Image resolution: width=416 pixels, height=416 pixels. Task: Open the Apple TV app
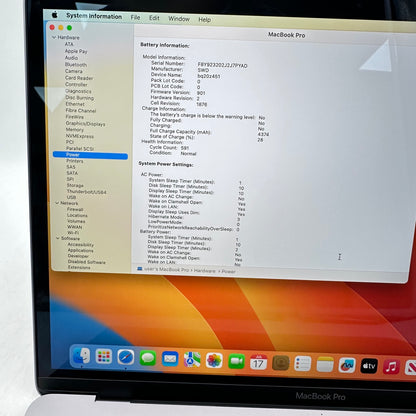369,366
